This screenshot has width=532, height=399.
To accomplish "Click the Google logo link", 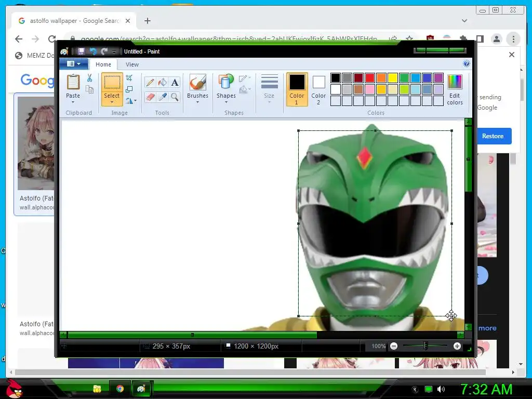I will [x=37, y=81].
